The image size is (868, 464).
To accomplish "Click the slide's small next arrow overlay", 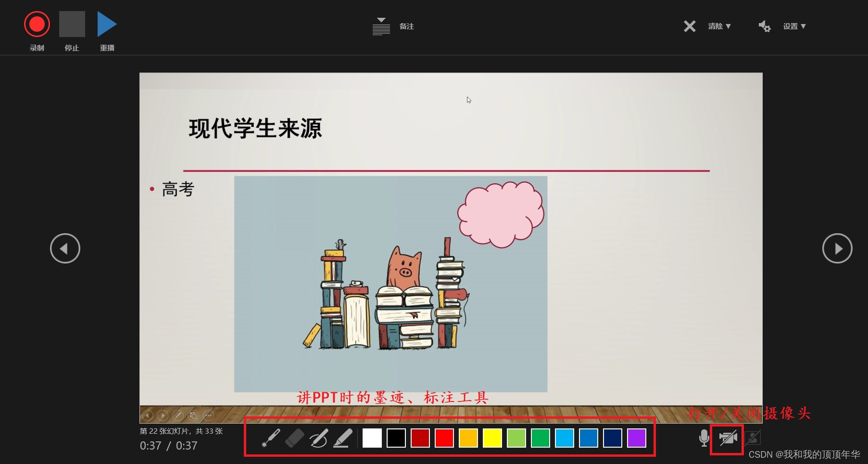I will [x=163, y=415].
